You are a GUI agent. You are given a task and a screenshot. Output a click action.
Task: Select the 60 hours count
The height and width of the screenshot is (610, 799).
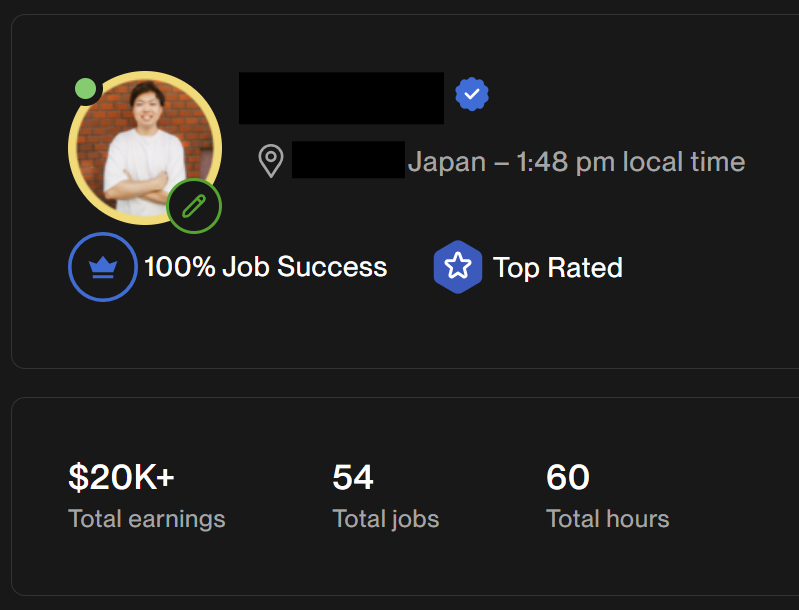pyautogui.click(x=567, y=478)
